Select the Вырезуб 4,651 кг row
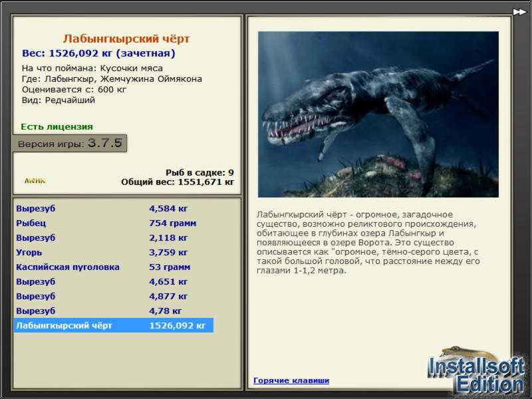Screen dimensions: 532x399 114,281
